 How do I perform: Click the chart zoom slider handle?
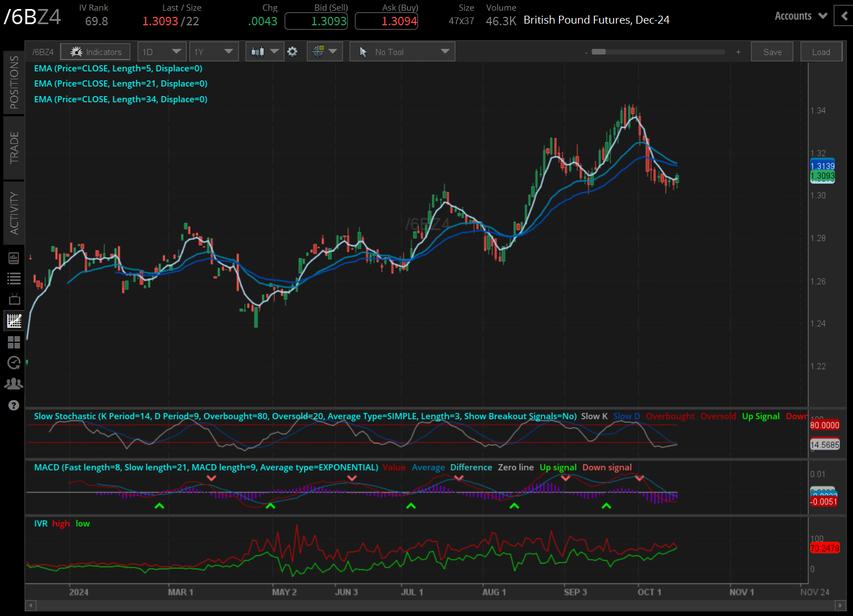pyautogui.click(x=599, y=52)
